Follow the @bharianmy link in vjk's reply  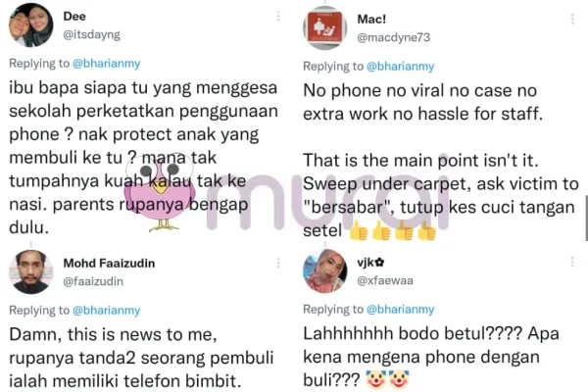(x=401, y=309)
